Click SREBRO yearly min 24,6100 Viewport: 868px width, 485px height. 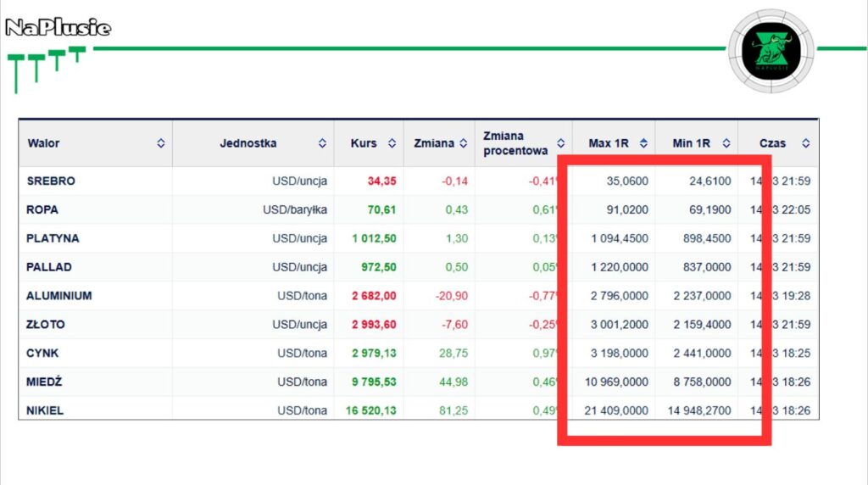click(710, 181)
